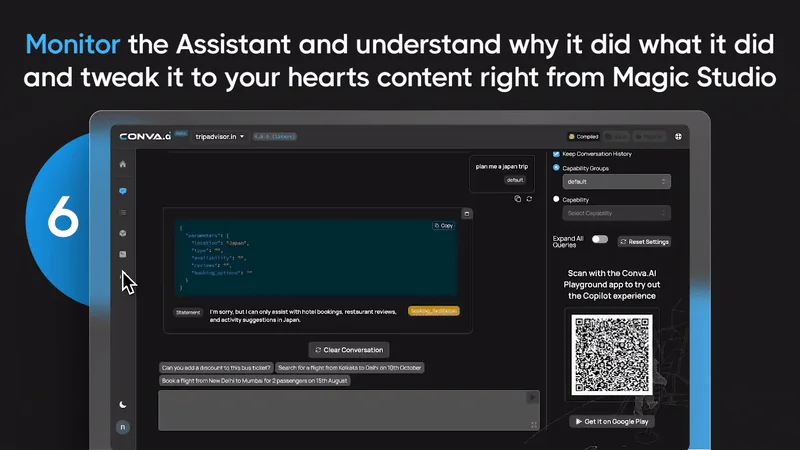Open the Capability Groups default dropdown
800x450 pixels.
[616, 182]
